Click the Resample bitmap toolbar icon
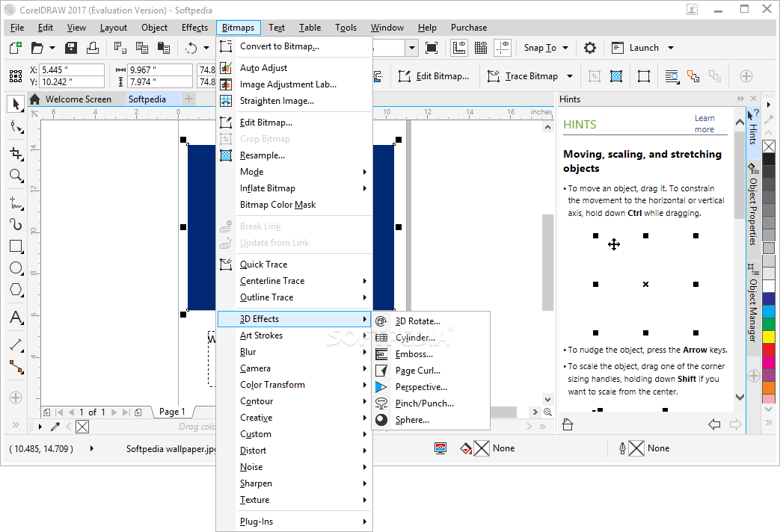 pos(616,76)
